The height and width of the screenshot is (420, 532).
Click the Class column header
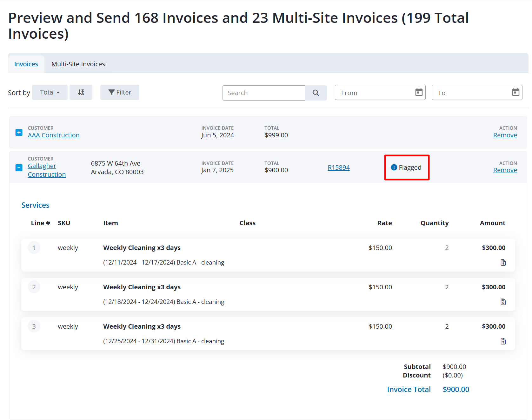(248, 223)
